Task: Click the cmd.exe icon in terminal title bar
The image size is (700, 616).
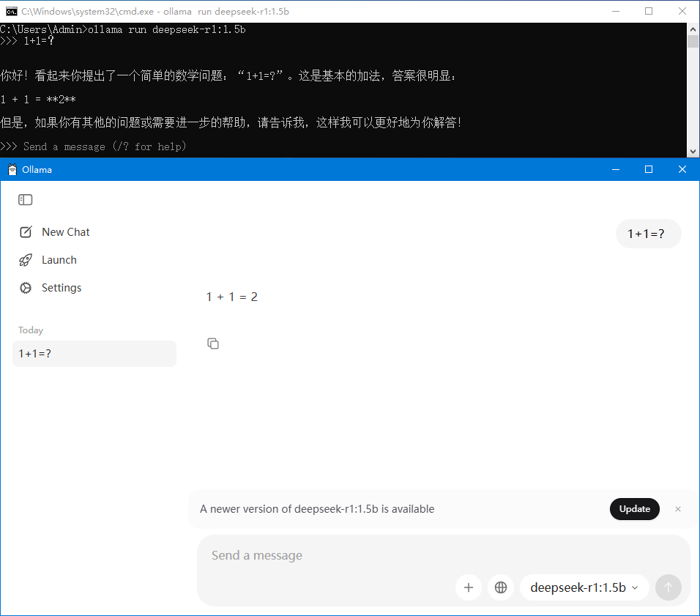Action: [12, 11]
